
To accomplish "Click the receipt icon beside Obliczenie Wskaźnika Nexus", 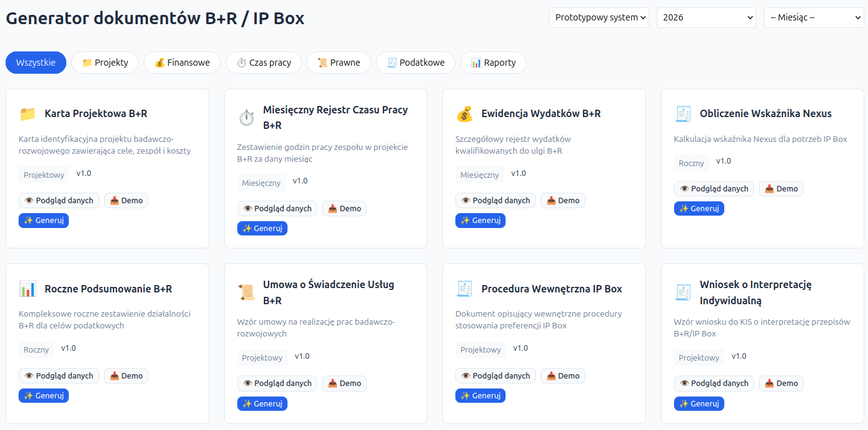I will click(683, 114).
